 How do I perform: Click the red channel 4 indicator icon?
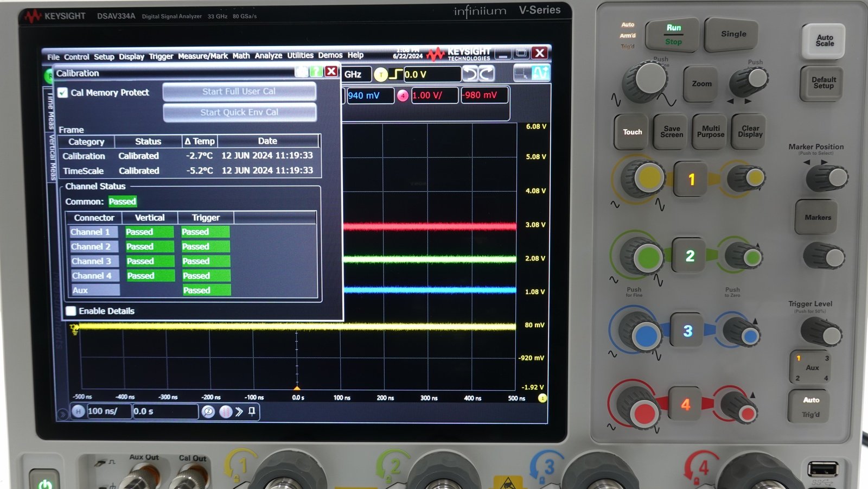pyautogui.click(x=403, y=96)
